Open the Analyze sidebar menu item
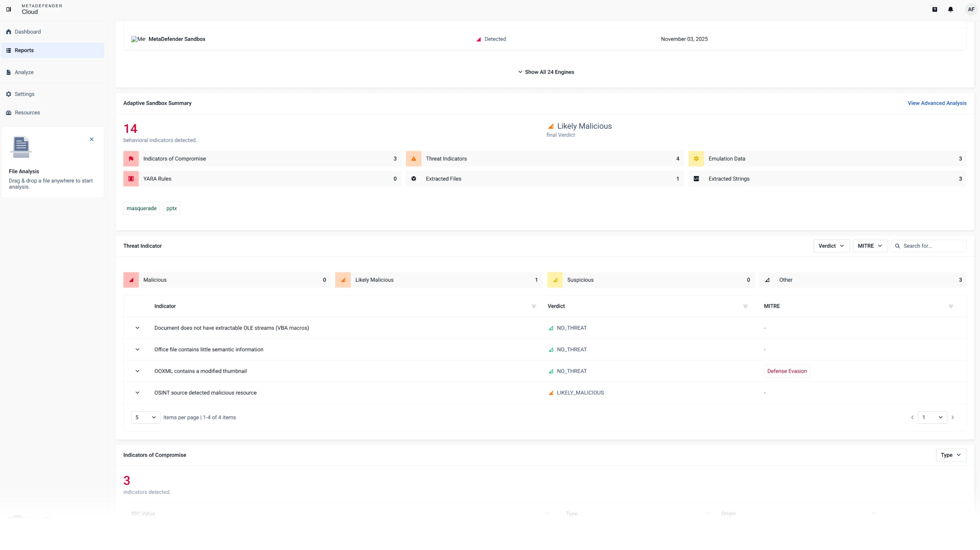 click(24, 73)
